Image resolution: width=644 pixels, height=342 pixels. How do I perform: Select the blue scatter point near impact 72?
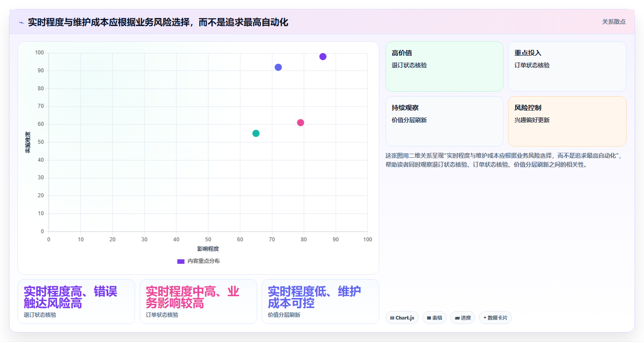coord(278,67)
